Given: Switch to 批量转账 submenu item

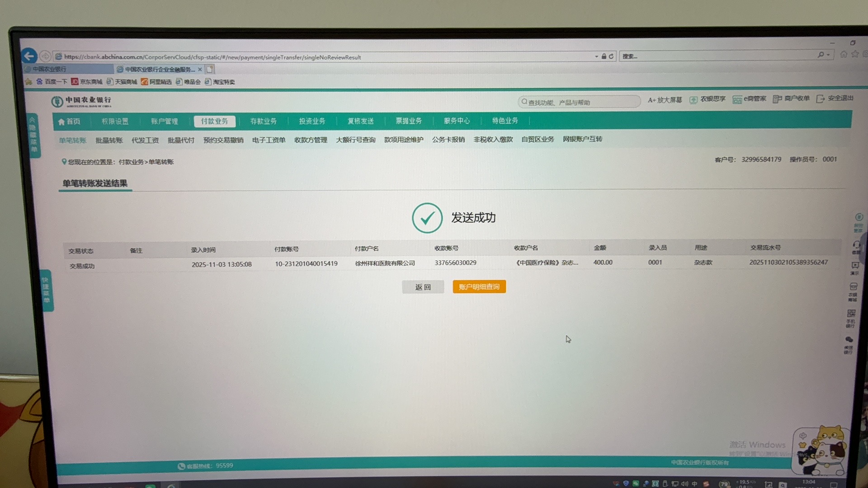Looking at the screenshot, I should 109,141.
